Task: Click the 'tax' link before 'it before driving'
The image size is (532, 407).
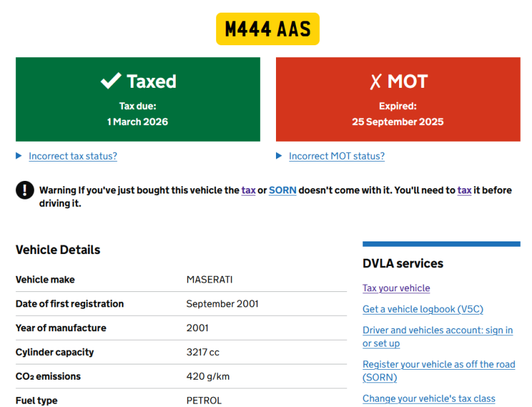Action: pyautogui.click(x=464, y=190)
